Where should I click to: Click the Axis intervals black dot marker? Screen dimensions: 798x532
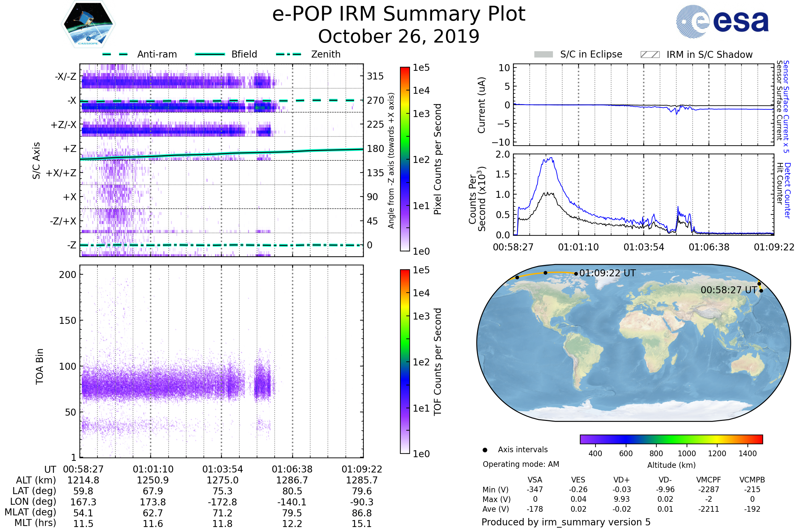pyautogui.click(x=485, y=450)
